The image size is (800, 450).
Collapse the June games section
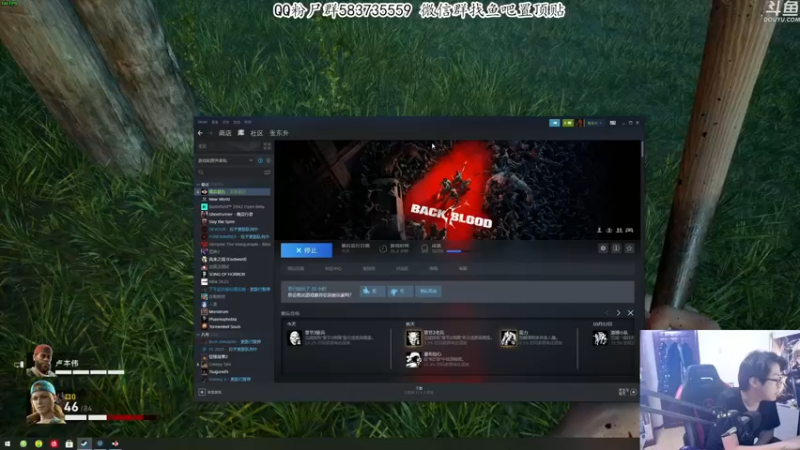[x=198, y=335]
